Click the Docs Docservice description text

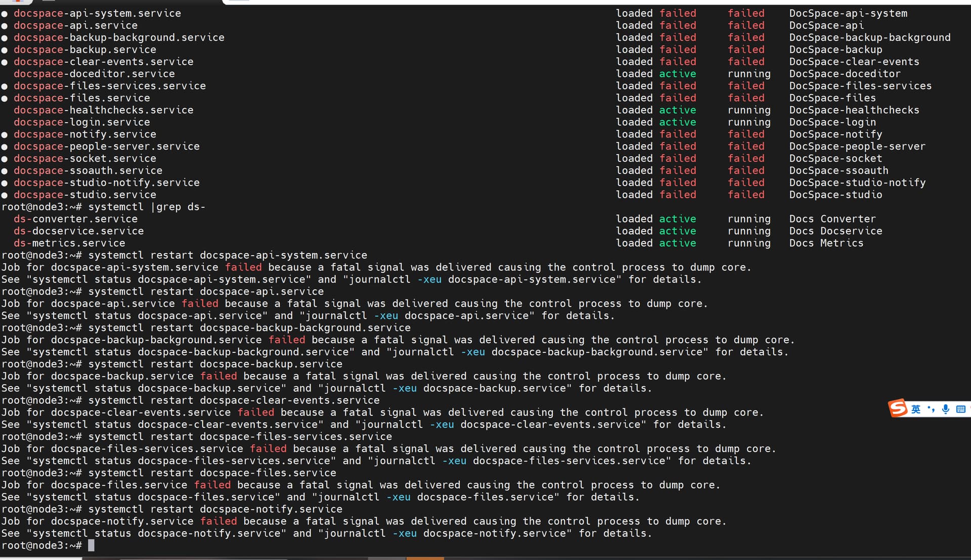click(835, 231)
